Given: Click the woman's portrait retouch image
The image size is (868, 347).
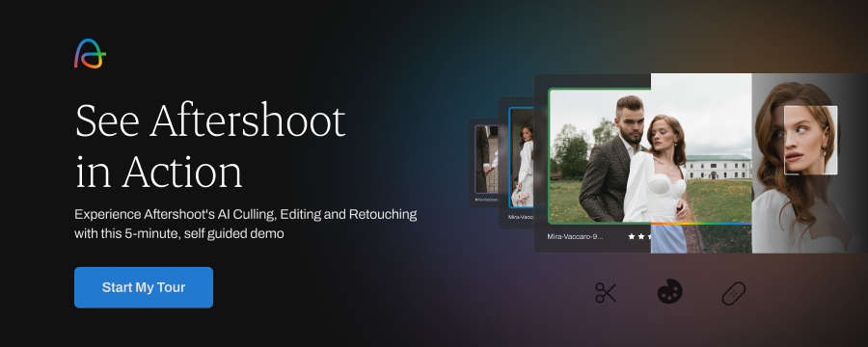Looking at the screenshot, I should 809,163.
